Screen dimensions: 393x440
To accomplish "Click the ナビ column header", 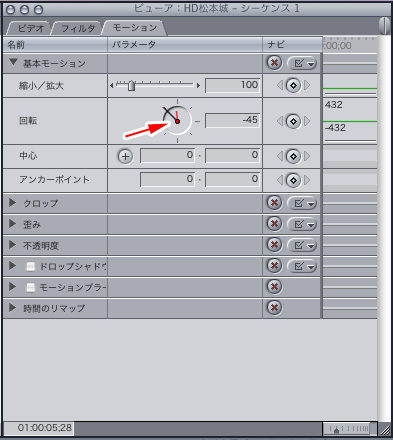I will point(292,45).
